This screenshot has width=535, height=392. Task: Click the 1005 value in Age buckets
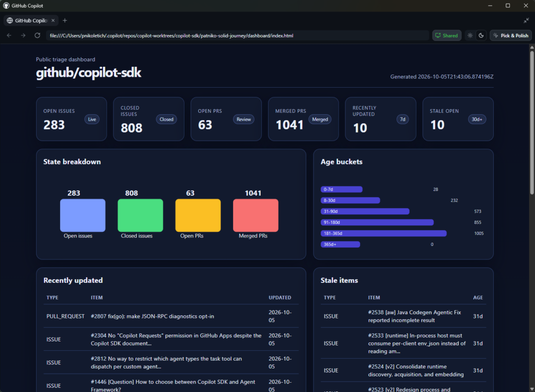click(479, 233)
